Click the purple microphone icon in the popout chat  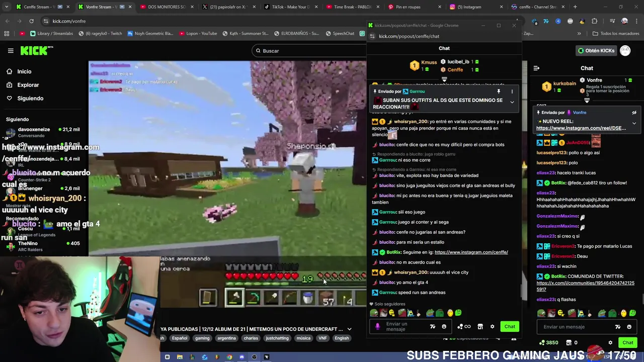(378, 327)
